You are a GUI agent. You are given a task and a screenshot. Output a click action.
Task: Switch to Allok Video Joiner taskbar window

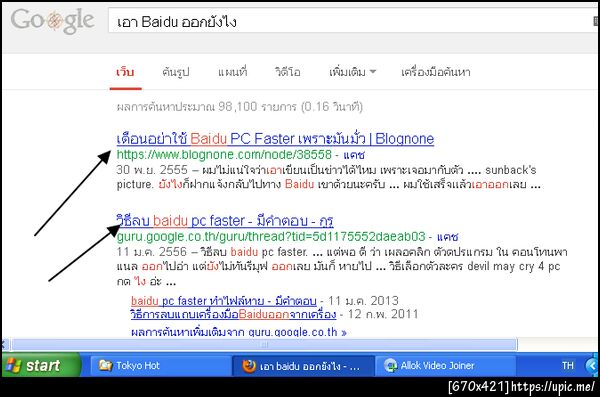coord(445,366)
